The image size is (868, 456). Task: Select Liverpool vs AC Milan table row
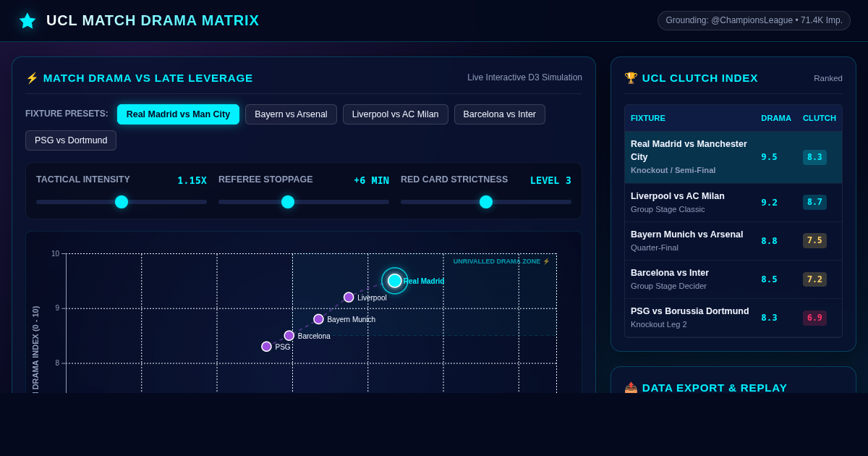coord(733,203)
